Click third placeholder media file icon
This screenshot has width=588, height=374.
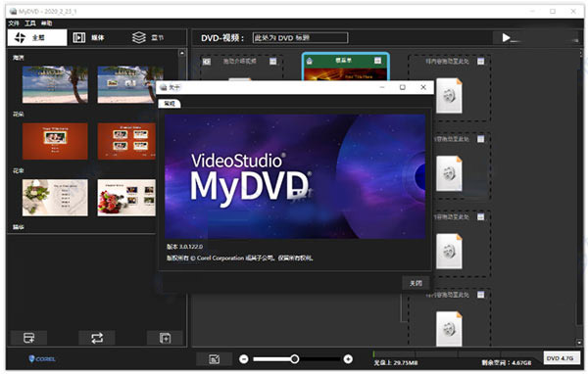pos(449,251)
